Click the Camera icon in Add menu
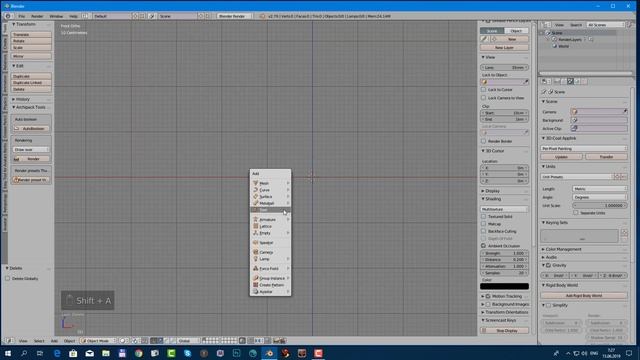Screen dimensions: 640x360 click(x=256, y=252)
